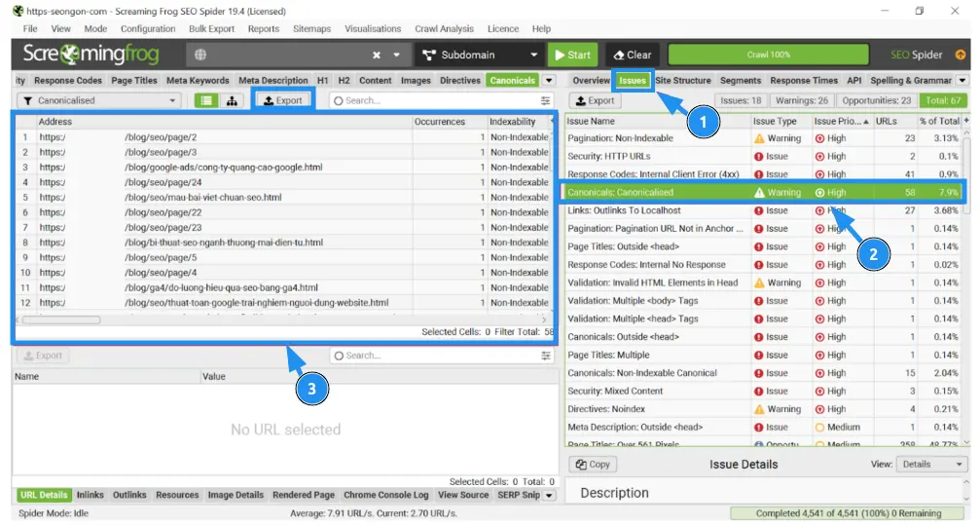980x526 pixels.
Task: Click the Copy button in Issue Details
Action: [593, 465]
